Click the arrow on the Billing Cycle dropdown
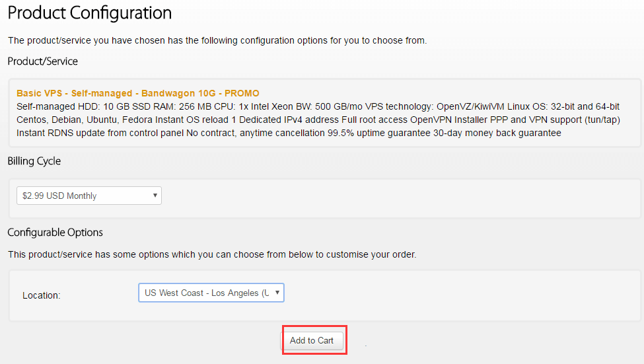The height and width of the screenshot is (364, 644). (155, 196)
